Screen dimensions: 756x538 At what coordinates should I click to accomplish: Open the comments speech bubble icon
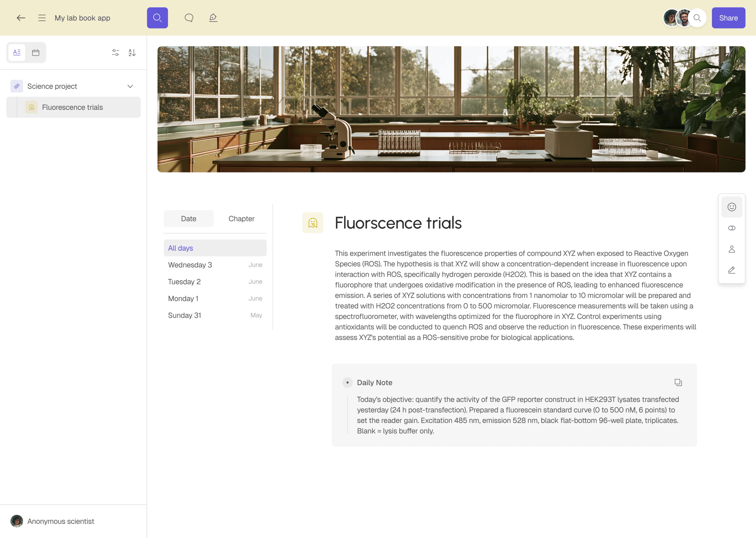click(189, 18)
